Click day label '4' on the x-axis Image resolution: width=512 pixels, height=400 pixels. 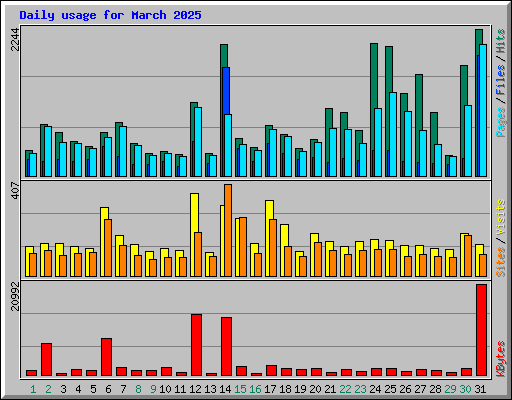tap(78, 389)
